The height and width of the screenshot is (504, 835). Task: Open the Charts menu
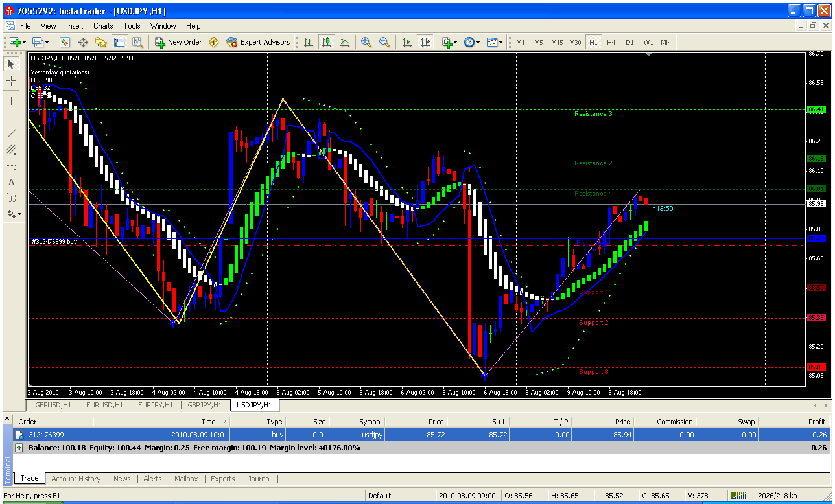103,26
